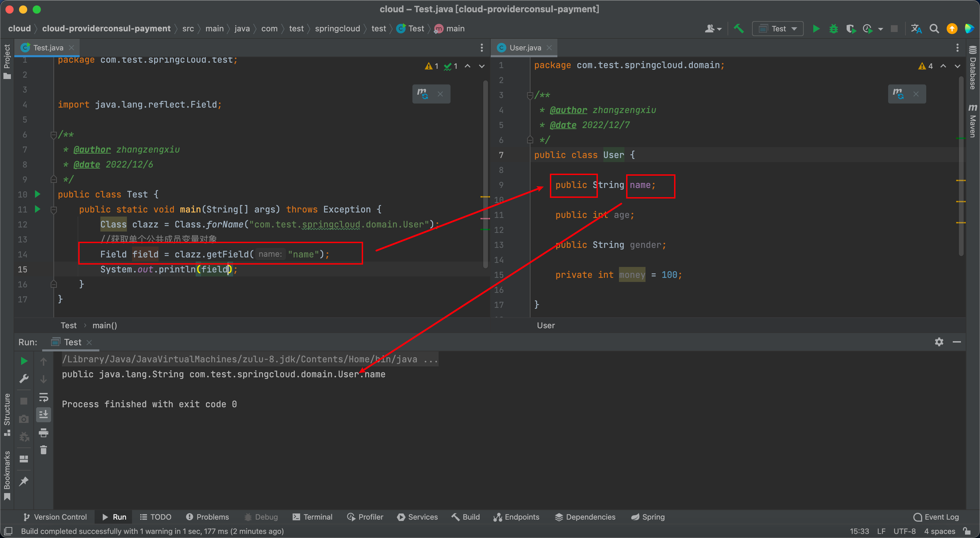Open the Problems tool window
The height and width of the screenshot is (538, 980).
tap(207, 517)
